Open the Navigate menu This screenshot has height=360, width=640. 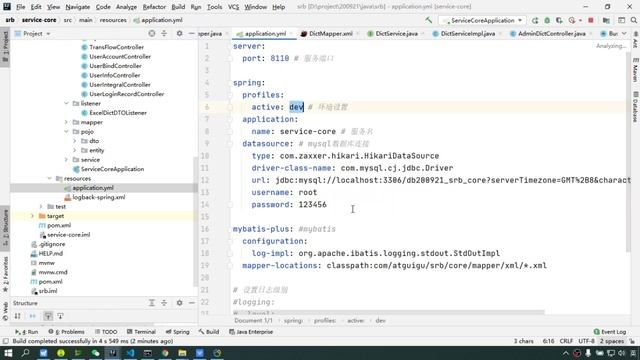tap(78, 7)
